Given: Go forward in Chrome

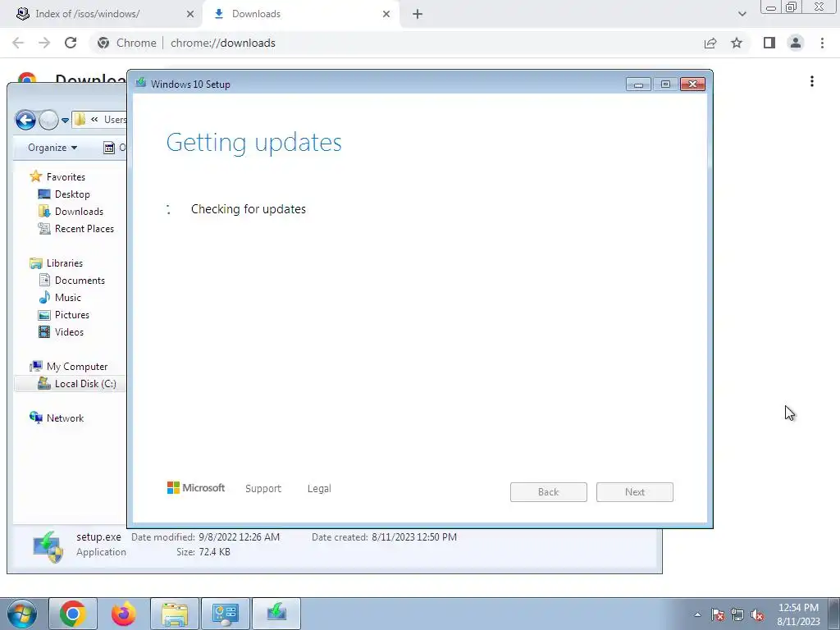Looking at the screenshot, I should tap(44, 43).
